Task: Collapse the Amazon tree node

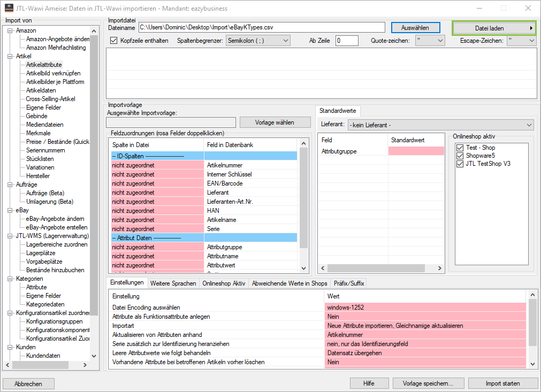Action: (10, 30)
